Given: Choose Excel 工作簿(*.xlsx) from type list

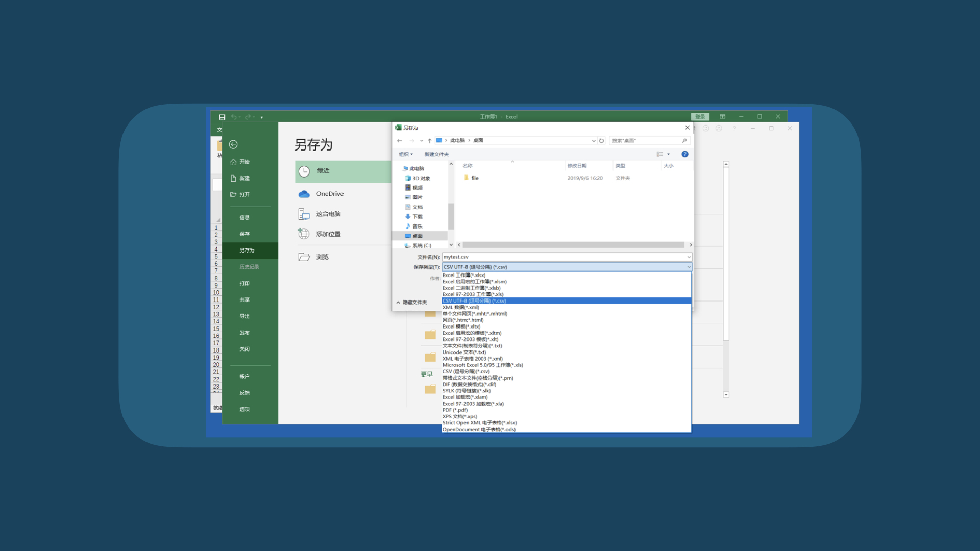Looking at the screenshot, I should [567, 275].
